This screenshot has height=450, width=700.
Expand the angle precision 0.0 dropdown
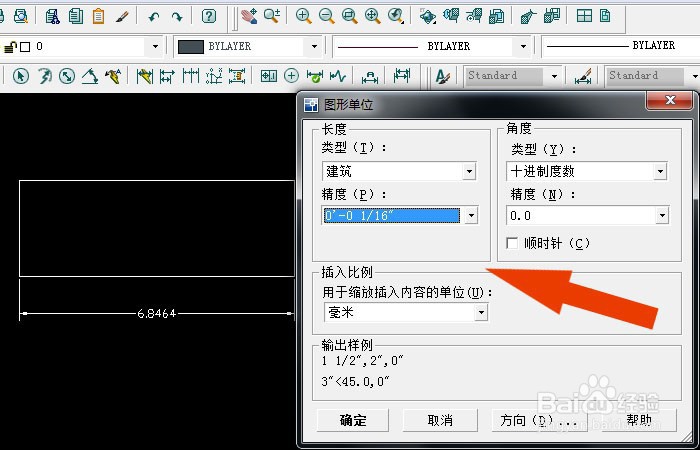tap(662, 216)
